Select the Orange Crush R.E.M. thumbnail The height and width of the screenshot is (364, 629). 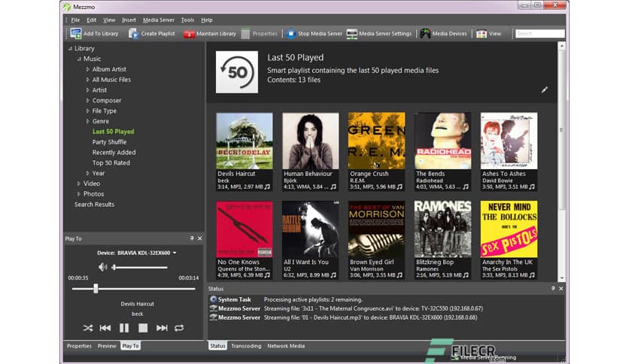tap(377, 141)
